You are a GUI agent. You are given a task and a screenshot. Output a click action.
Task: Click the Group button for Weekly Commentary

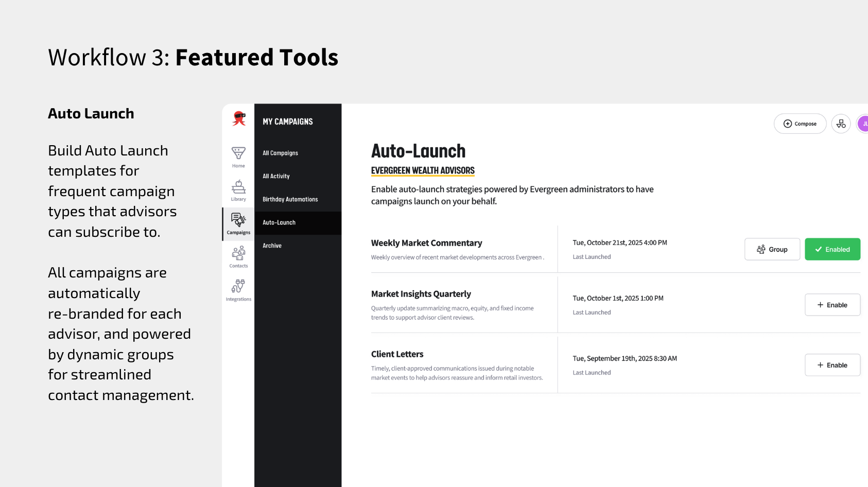click(772, 249)
